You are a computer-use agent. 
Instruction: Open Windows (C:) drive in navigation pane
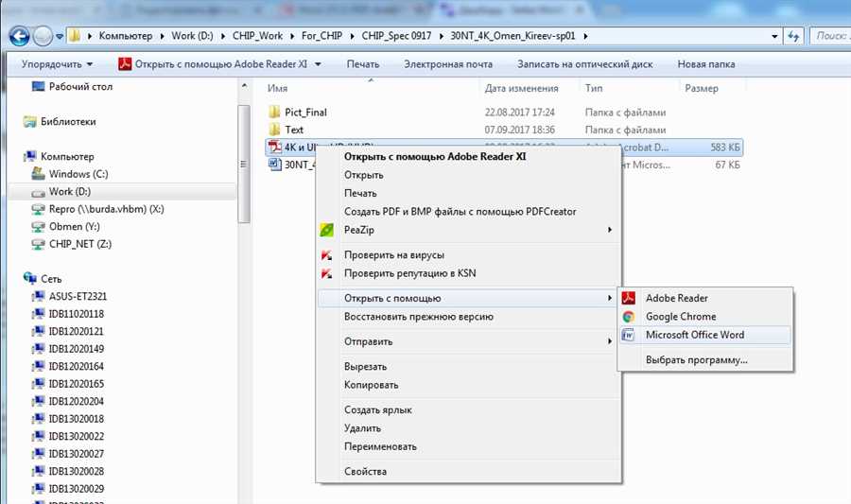(x=78, y=174)
